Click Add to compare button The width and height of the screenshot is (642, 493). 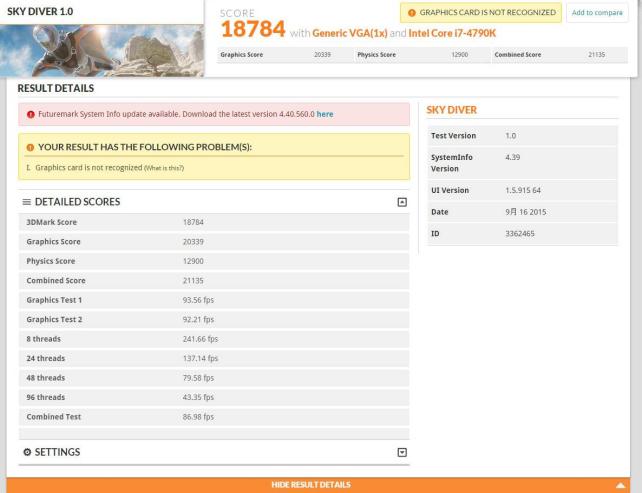597,13
